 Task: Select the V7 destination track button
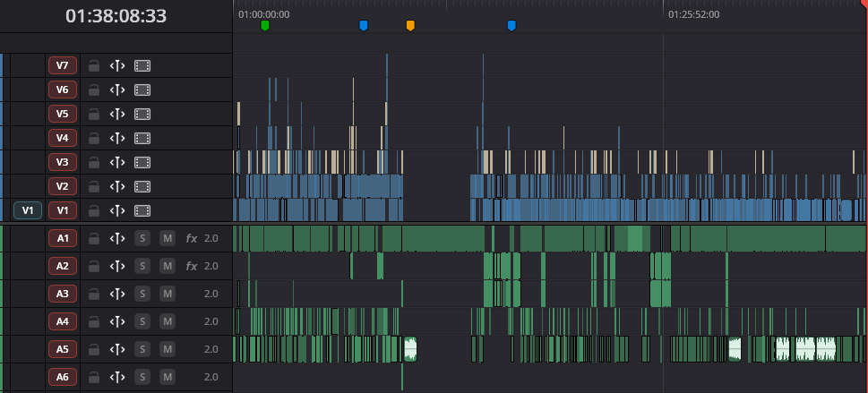63,66
